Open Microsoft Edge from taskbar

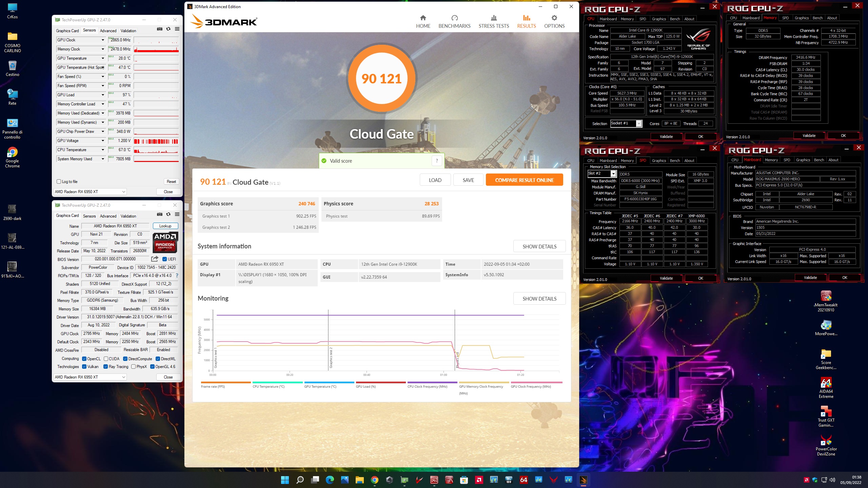[330, 480]
